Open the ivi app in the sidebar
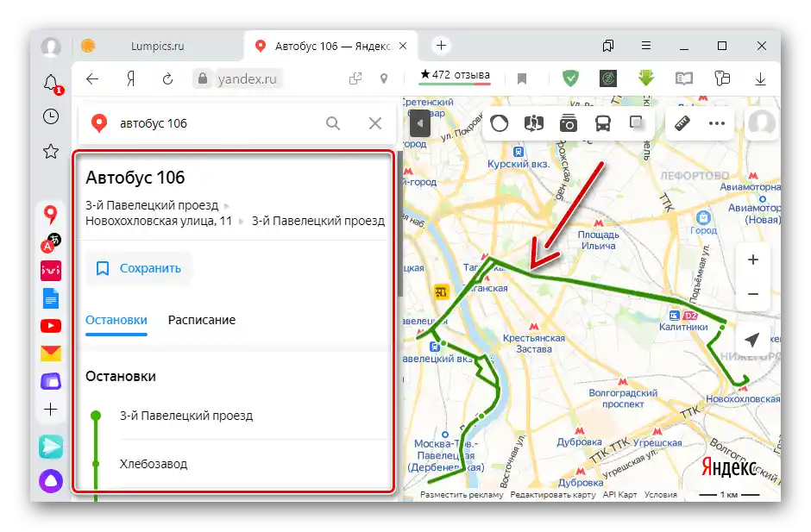 coord(51,271)
